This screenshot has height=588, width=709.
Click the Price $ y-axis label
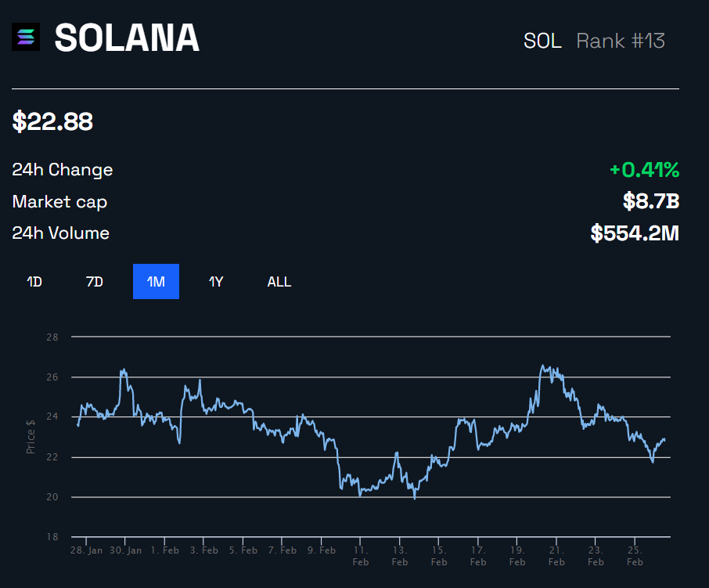tap(31, 437)
